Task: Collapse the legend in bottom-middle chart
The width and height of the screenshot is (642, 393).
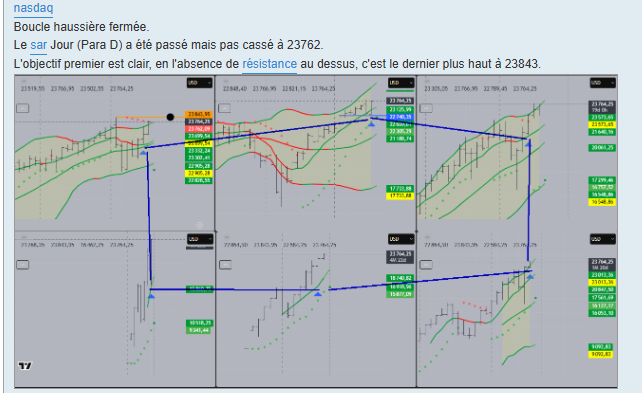Action: 225,265
